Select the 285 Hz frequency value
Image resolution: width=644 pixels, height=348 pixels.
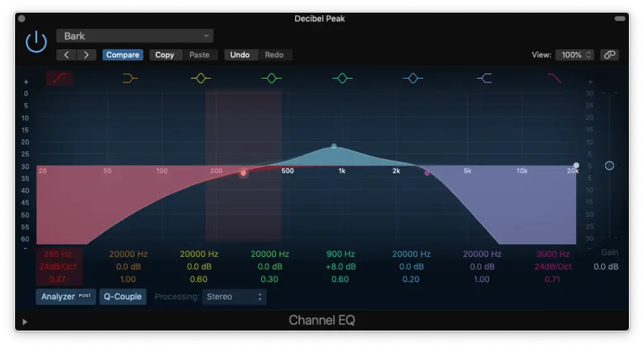coord(58,254)
